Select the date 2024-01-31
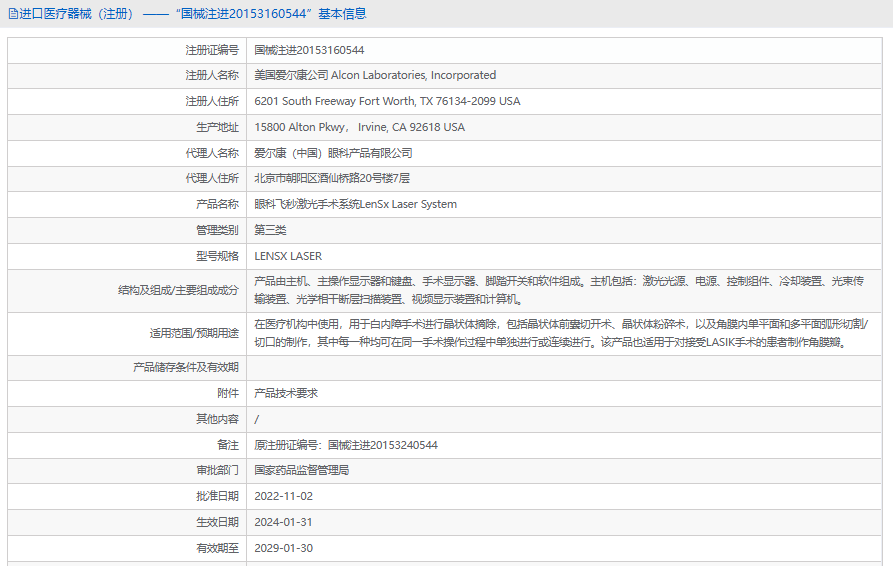Image resolution: width=893 pixels, height=566 pixels. coord(284,522)
